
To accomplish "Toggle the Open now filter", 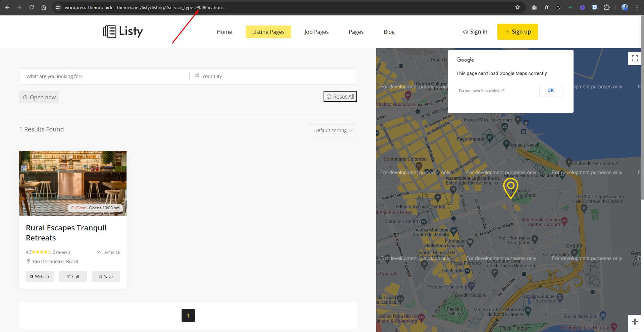I will pos(39,97).
